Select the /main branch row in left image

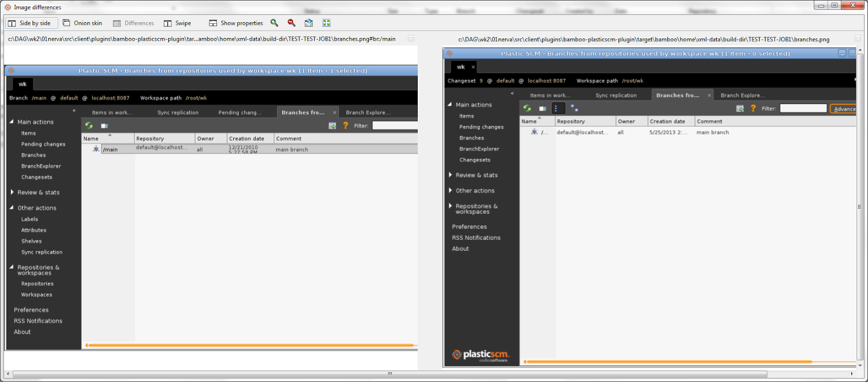(250, 149)
